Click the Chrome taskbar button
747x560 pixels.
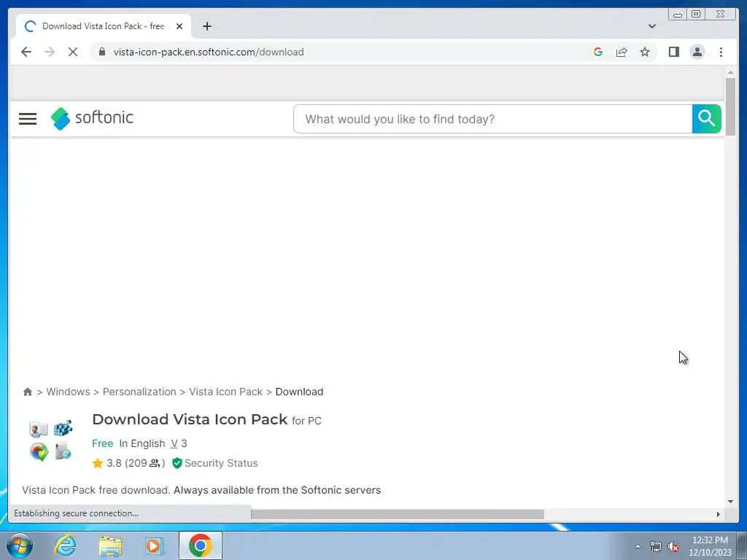(201, 545)
